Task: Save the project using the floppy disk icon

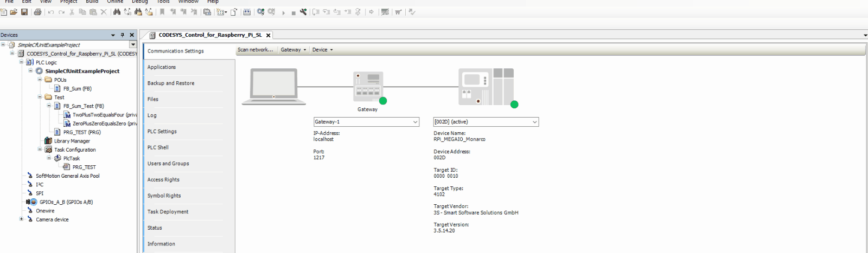Action: [24, 12]
